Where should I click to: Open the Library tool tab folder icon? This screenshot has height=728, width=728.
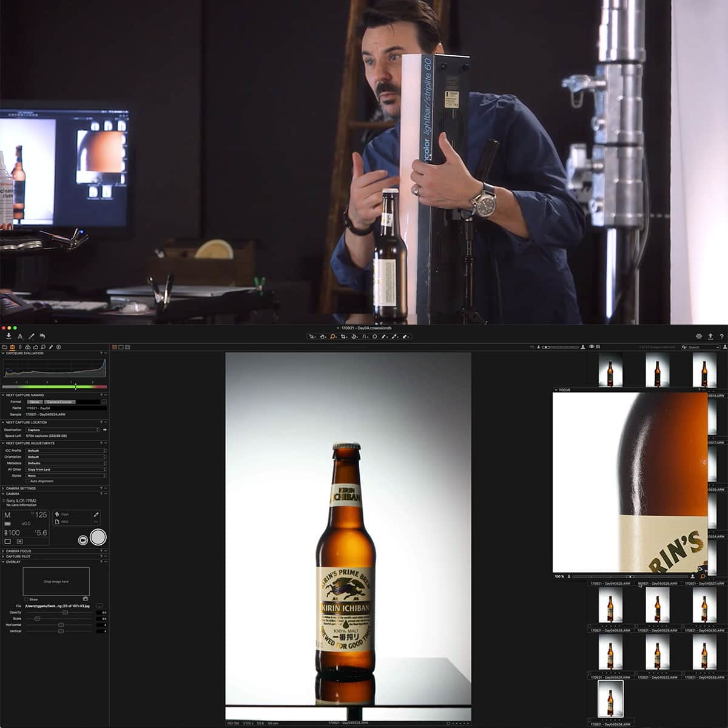click(x=5, y=346)
